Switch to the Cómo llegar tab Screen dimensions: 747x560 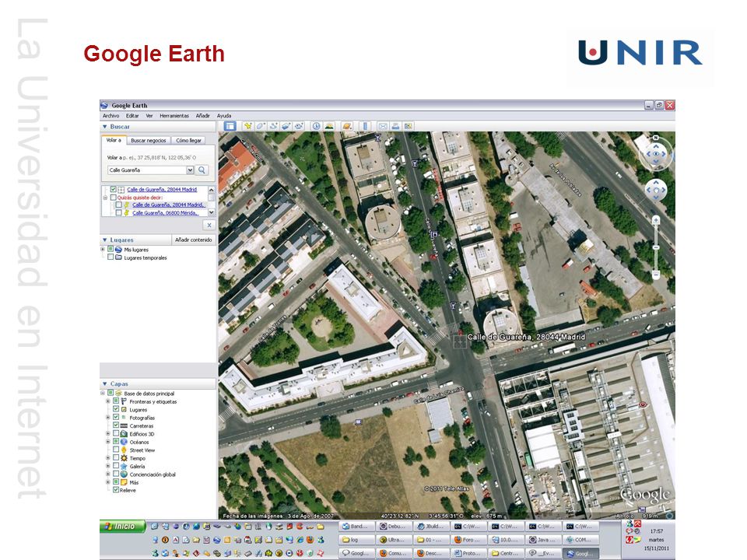(x=188, y=141)
